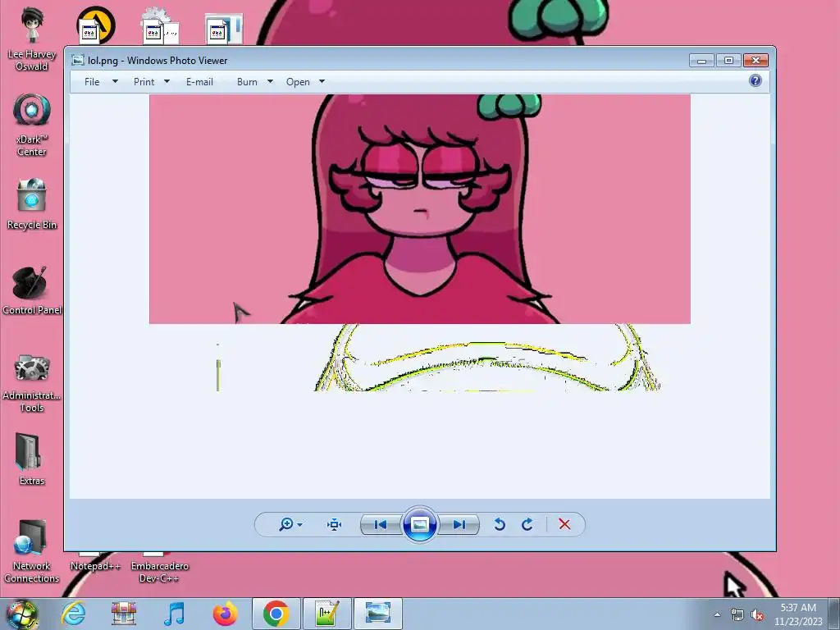
Task: Go to previous photo
Action: click(x=381, y=524)
